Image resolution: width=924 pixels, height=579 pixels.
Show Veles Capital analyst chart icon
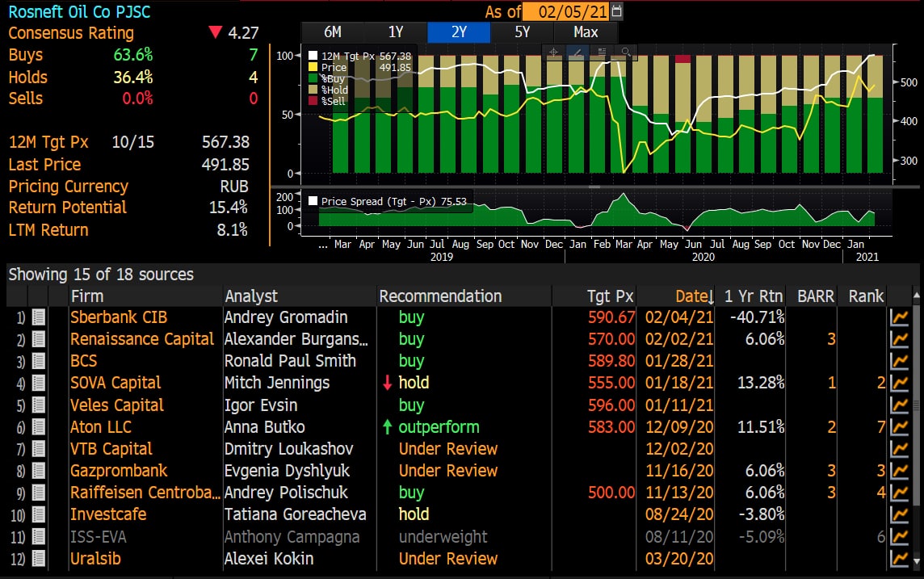click(899, 405)
